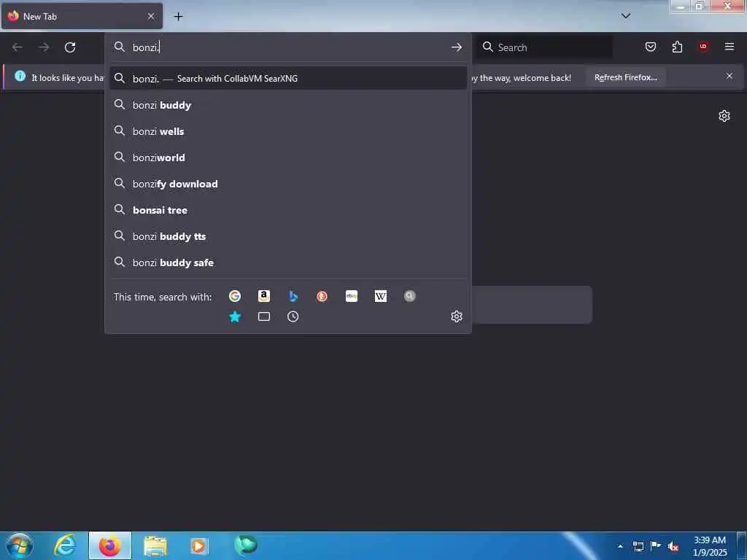The image size is (747, 560).
Task: Click into the address bar text 'bonzi.'
Action: pyautogui.click(x=146, y=47)
